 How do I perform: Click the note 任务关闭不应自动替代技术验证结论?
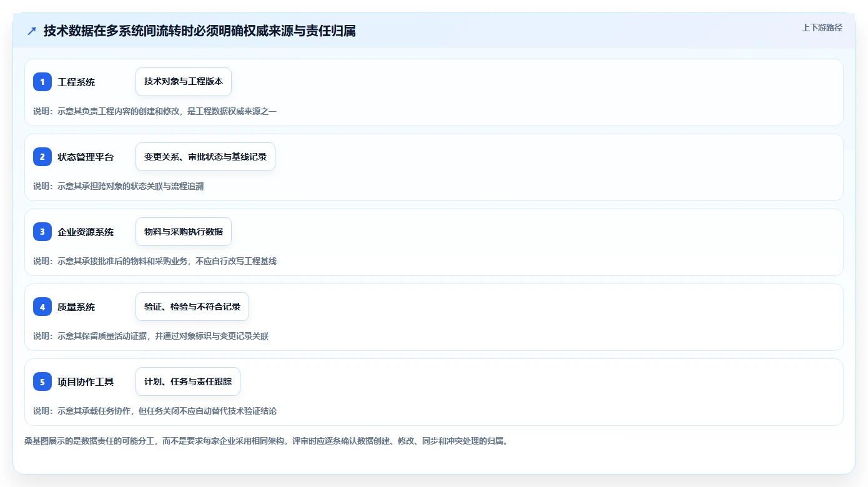[x=155, y=411]
